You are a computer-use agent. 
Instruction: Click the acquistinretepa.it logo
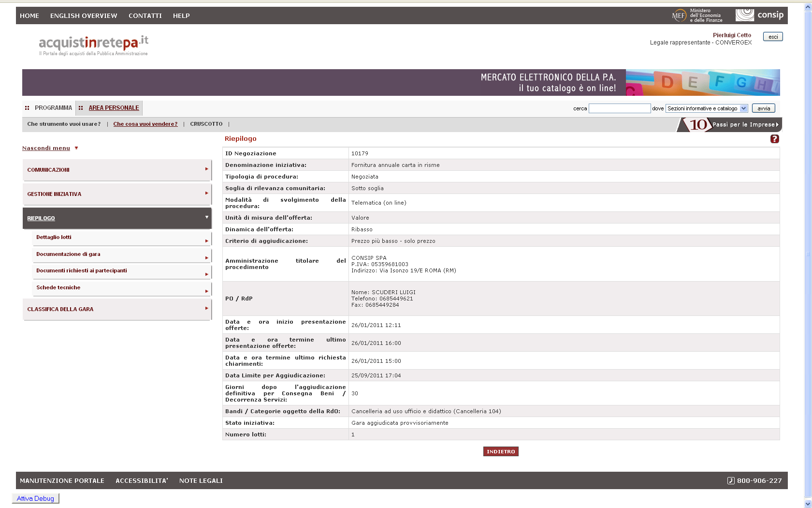coord(93,45)
